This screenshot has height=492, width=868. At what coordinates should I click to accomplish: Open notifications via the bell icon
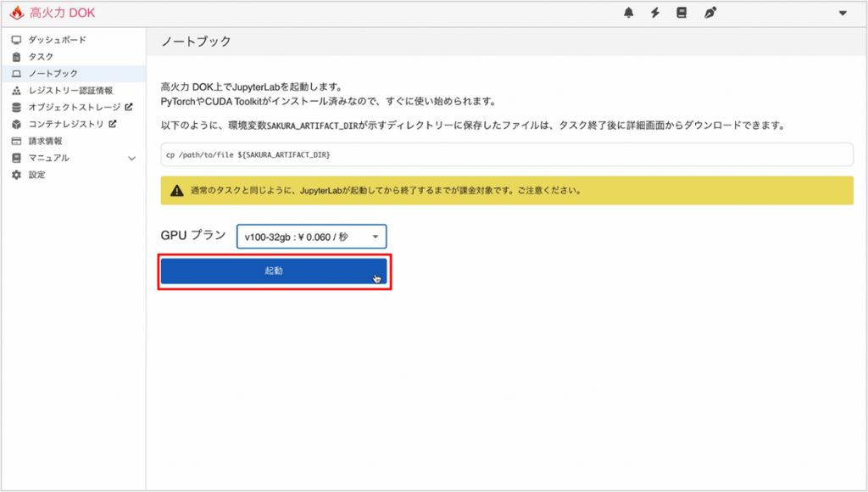coord(627,13)
